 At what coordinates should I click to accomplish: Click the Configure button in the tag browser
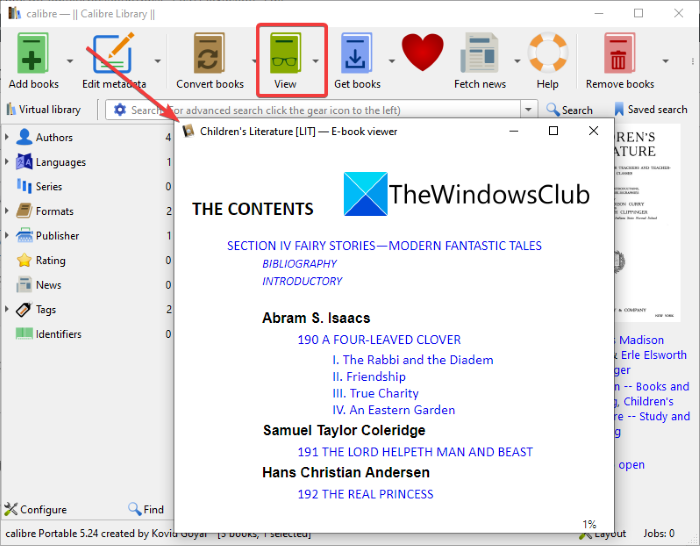pos(35,509)
